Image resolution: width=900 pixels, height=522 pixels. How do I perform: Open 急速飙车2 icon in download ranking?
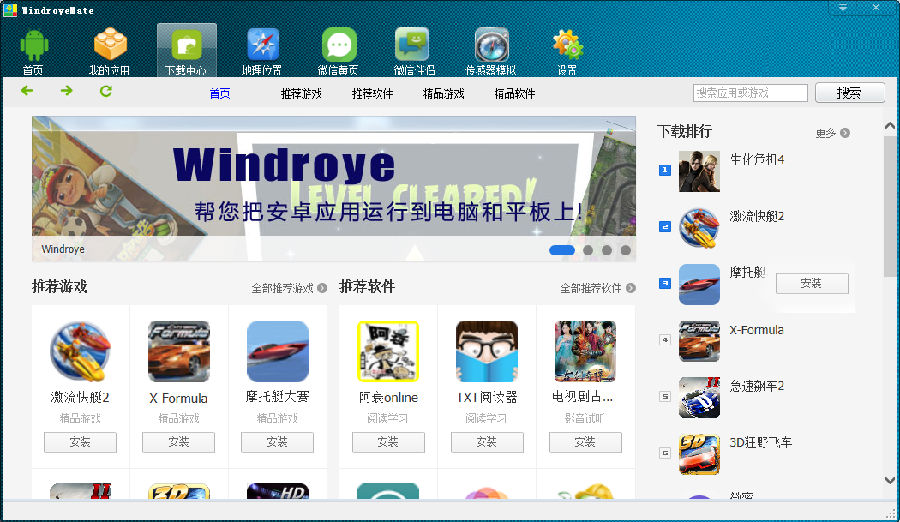click(x=699, y=397)
